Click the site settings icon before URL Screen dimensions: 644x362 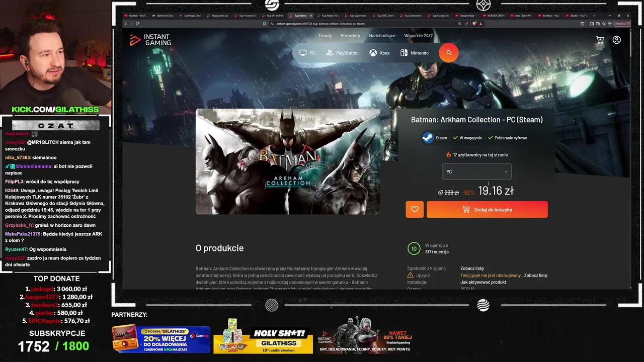[272, 24]
